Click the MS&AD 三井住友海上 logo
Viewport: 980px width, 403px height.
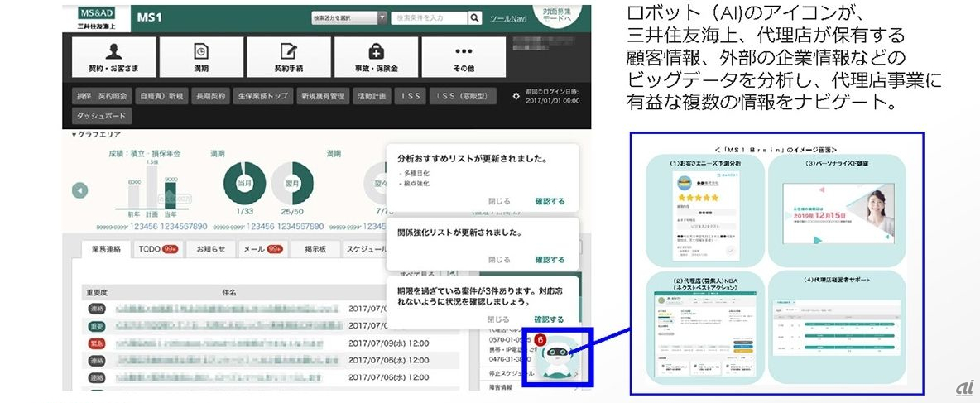tap(96, 19)
